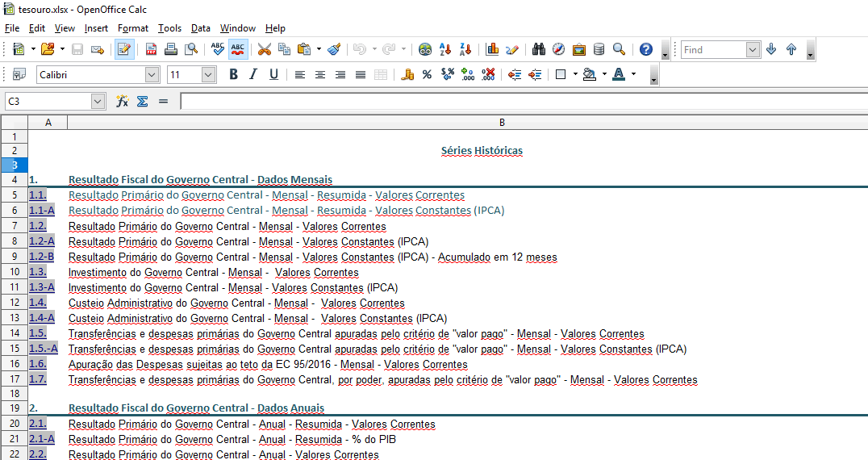Send document as e-mail icon
The height and width of the screenshot is (460, 868).
pyautogui.click(x=98, y=49)
